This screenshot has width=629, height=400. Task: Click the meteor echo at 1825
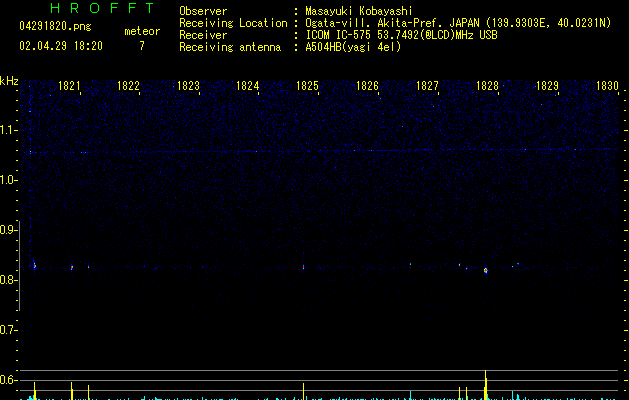pyautogui.click(x=303, y=266)
